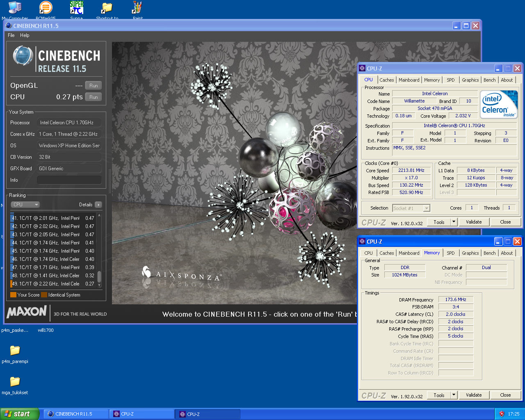This screenshot has height=420, width=525.
Task: Click the security shield tray icon
Action: tap(501, 414)
